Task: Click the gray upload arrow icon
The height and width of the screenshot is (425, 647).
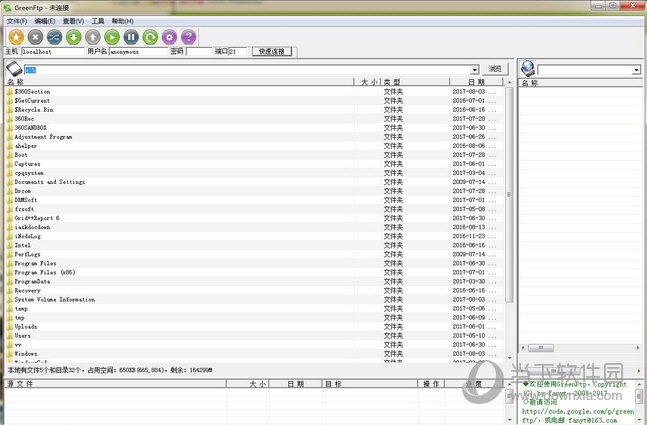Action: (x=93, y=36)
